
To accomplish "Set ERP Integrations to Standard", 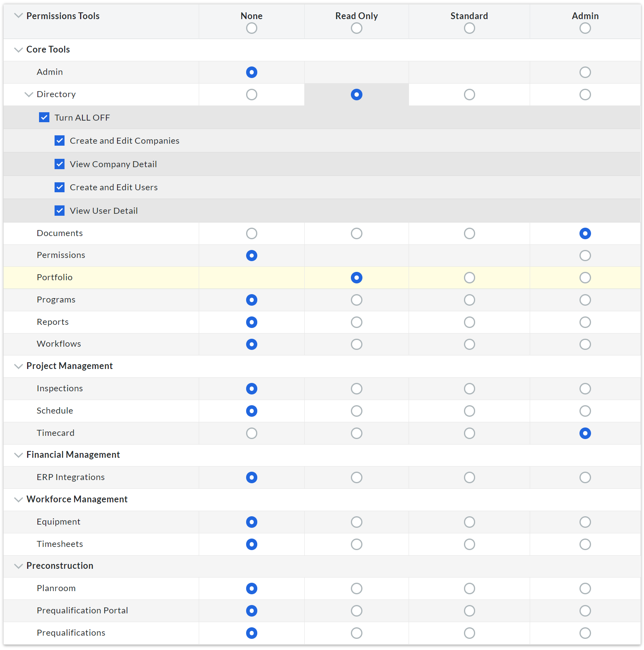I will [x=469, y=477].
